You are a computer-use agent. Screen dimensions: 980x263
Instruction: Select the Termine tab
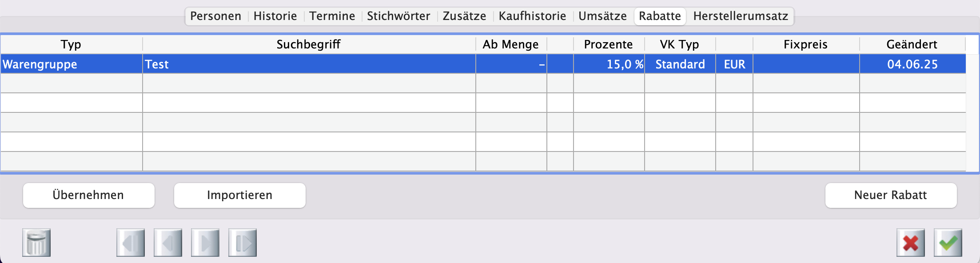coord(332,16)
